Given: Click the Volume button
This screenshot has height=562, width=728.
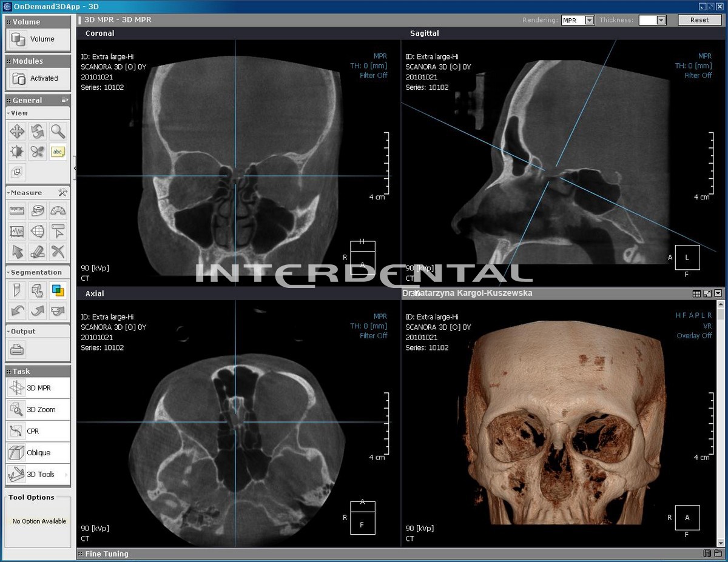Looking at the screenshot, I should [x=38, y=39].
